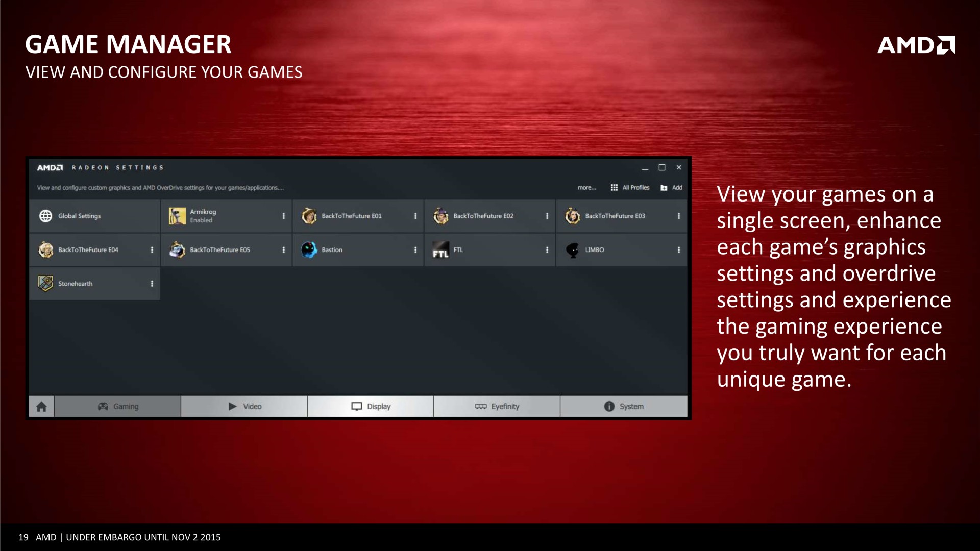Viewport: 980px width, 551px height.
Task: Click the All Profiles view button
Action: coord(630,188)
